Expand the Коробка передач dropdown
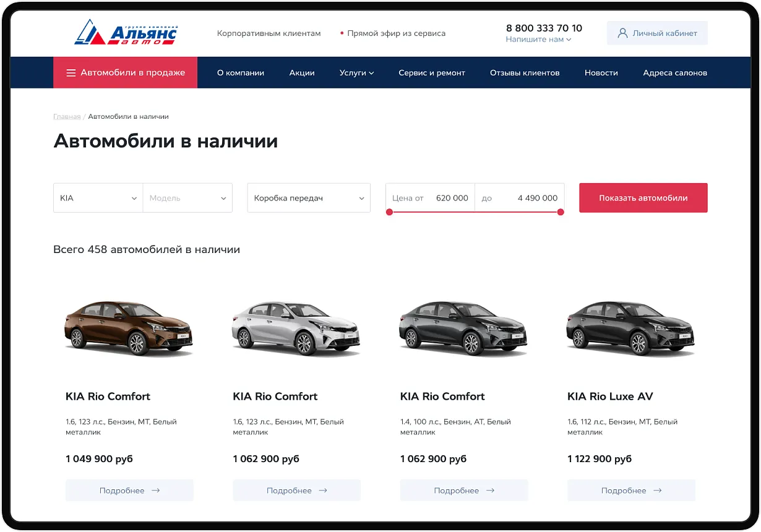The width and height of the screenshot is (761, 532). [x=309, y=198]
